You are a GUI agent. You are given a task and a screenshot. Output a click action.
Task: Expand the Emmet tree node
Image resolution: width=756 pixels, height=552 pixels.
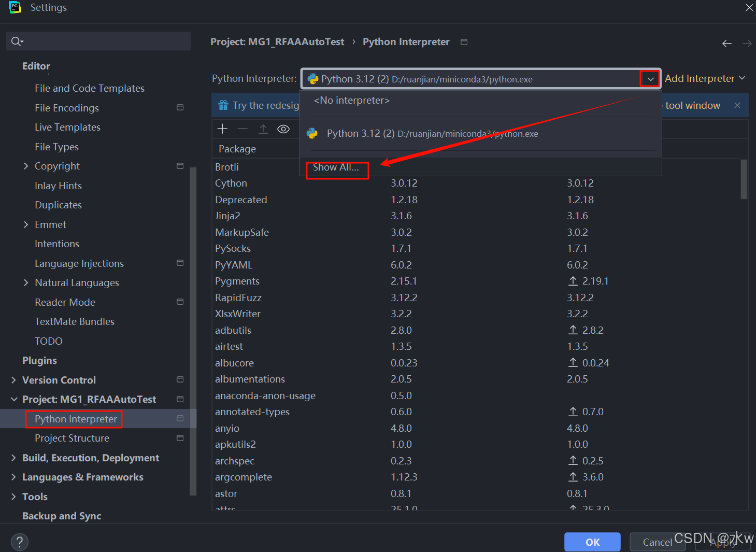[x=26, y=224]
